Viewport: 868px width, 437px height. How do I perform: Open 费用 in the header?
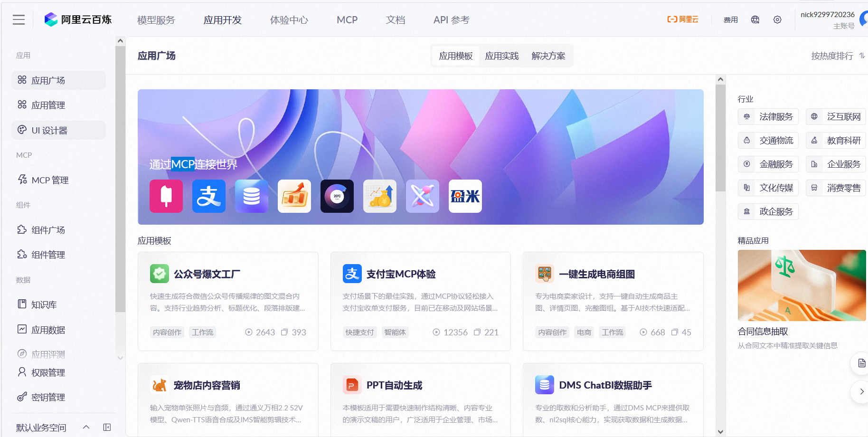click(731, 19)
